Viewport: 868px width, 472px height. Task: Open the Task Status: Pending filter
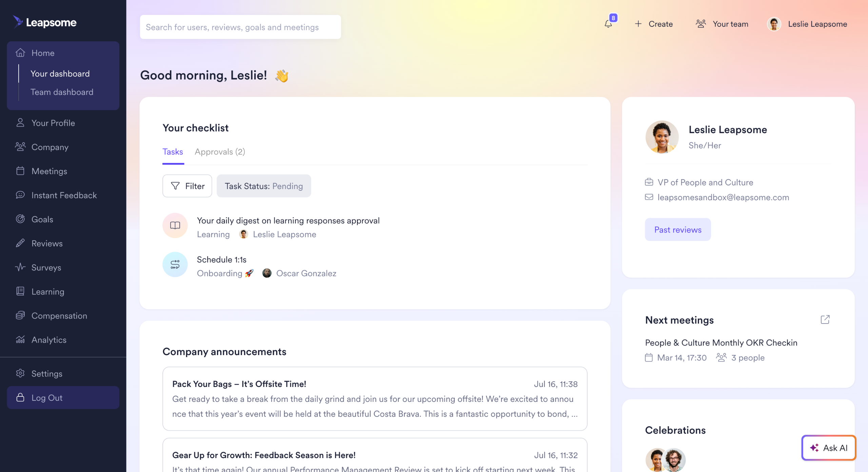(264, 186)
